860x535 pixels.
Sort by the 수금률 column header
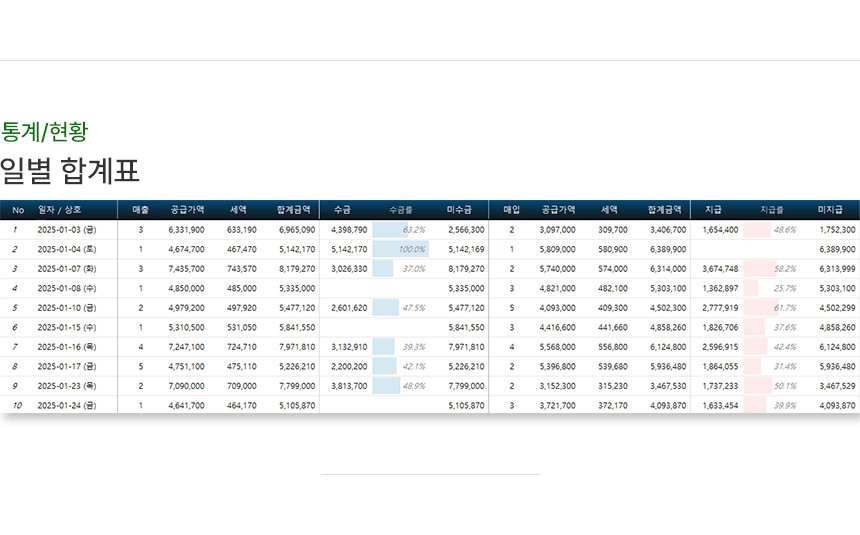point(400,210)
